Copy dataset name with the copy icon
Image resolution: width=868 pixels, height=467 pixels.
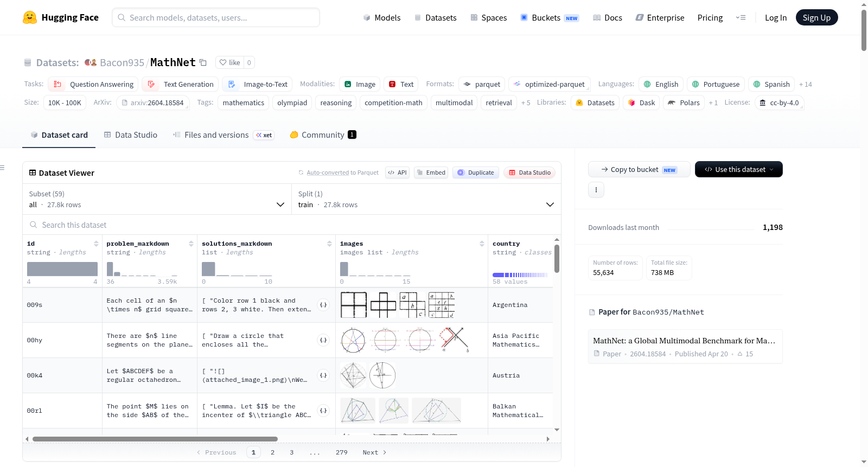203,62
